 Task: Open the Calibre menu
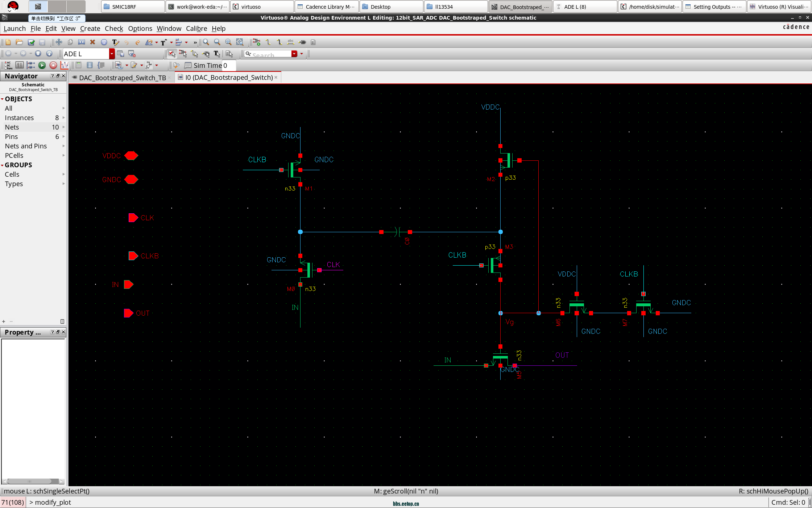point(196,29)
